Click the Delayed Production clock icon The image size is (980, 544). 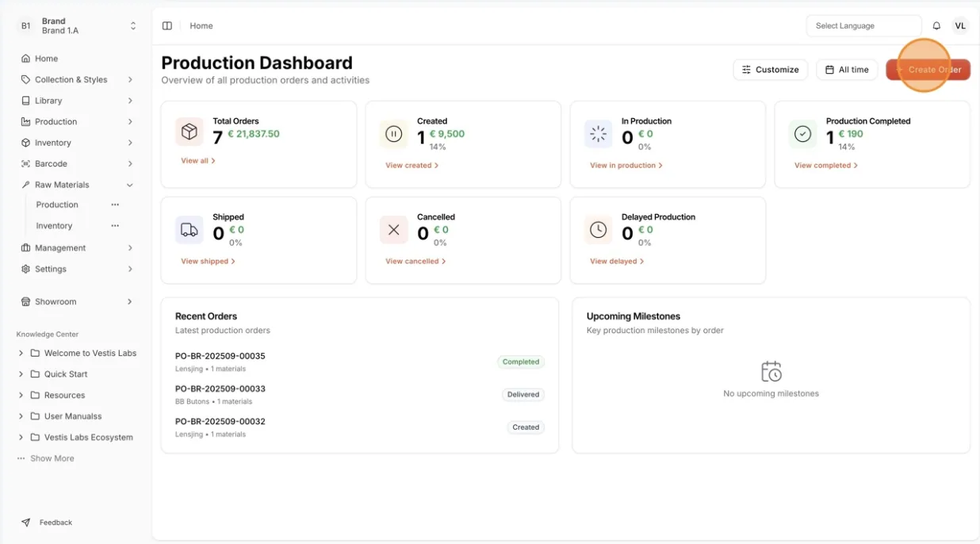[599, 230]
